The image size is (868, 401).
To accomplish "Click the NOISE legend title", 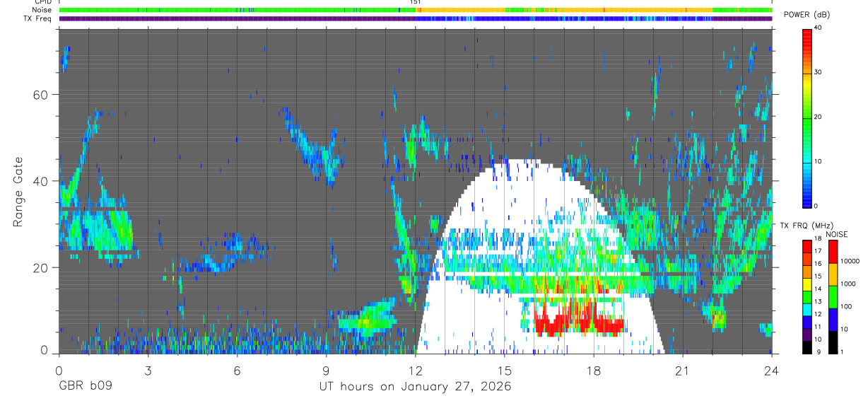I will click(x=836, y=234).
